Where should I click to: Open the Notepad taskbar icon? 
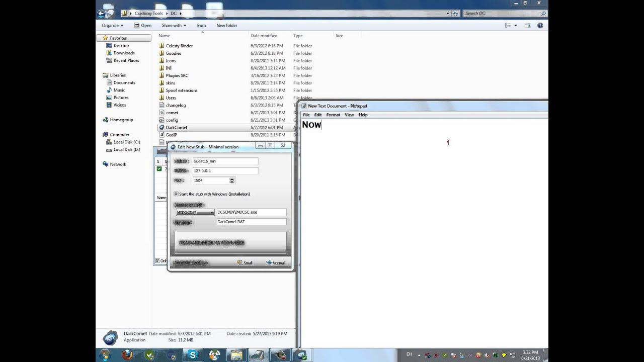click(258, 355)
